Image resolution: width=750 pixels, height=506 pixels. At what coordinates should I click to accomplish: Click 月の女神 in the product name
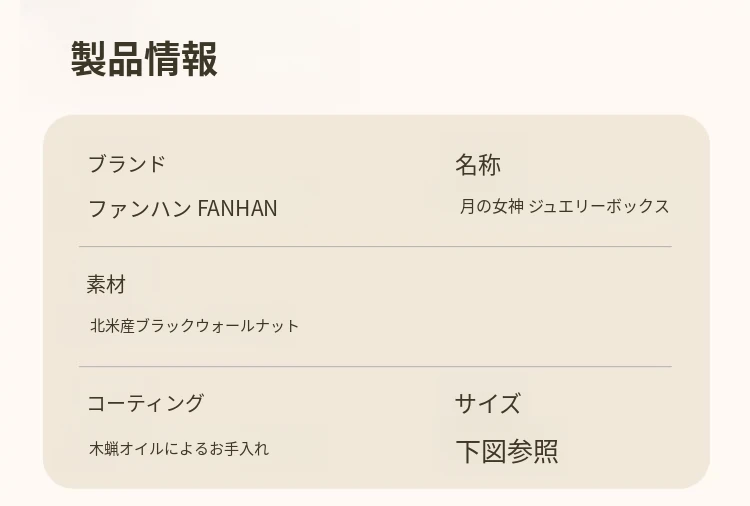tap(491, 207)
